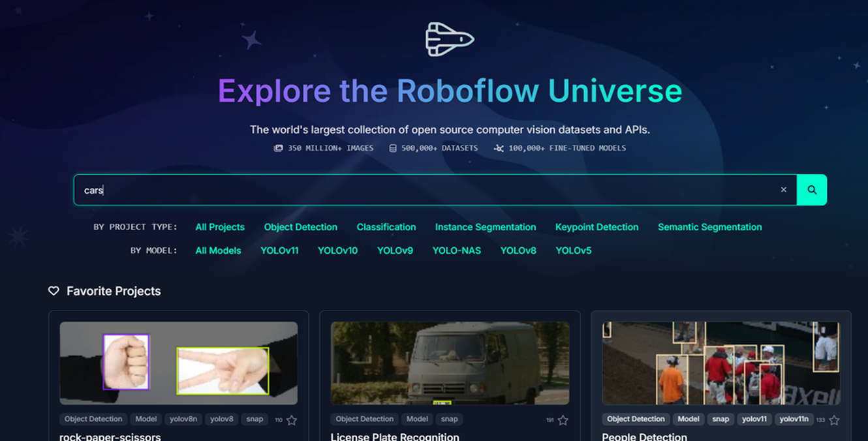This screenshot has width=868, height=441.
Task: Click Object Detection tag on People Detection card
Action: 636,419
